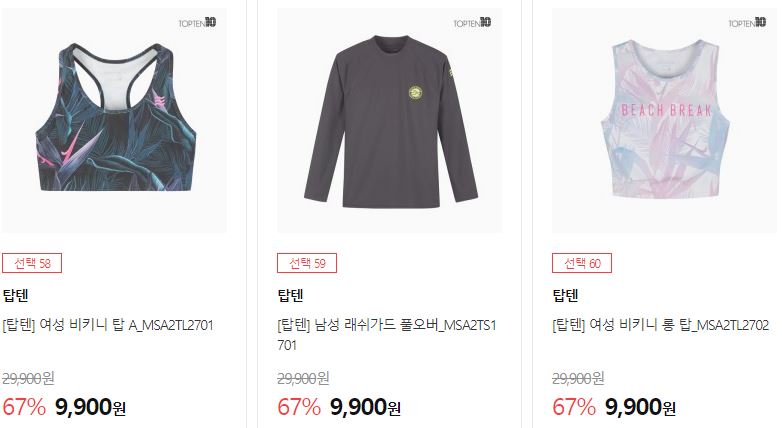This screenshot has width=782, height=428.
Task: Open product title 여성 비키니 탑 A_MSA2TL2701
Action: (108, 325)
